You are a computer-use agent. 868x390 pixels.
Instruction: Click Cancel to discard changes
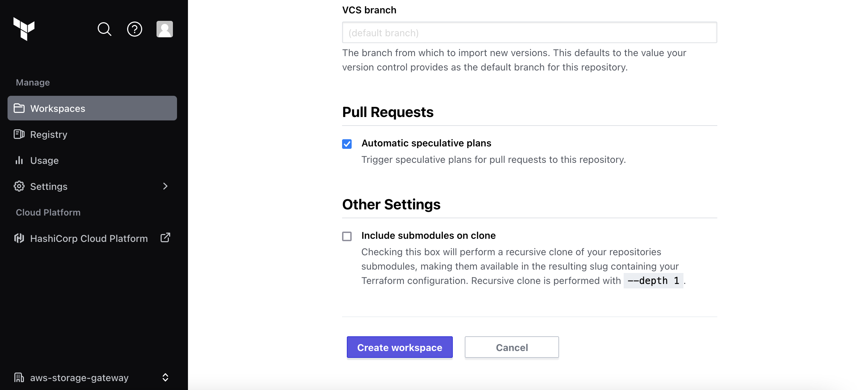tap(512, 347)
